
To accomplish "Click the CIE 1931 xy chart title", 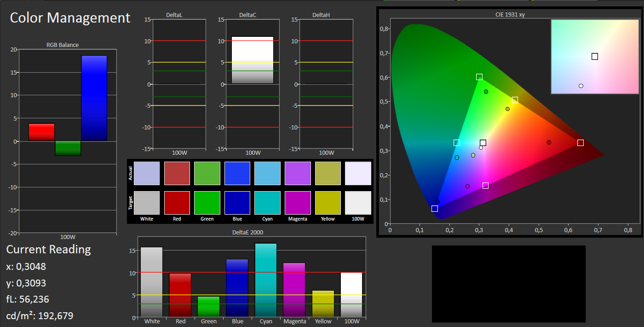I will [x=510, y=14].
